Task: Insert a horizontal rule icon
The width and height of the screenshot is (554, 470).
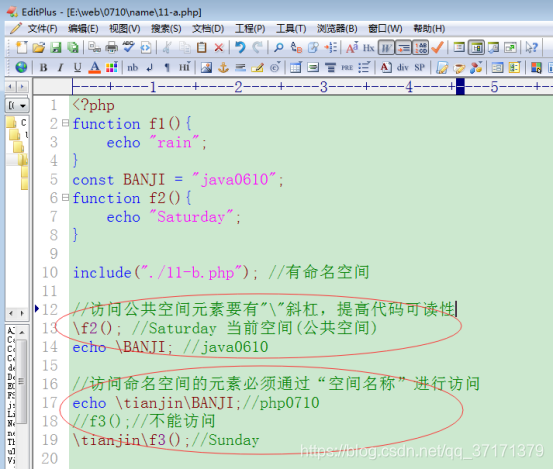Action: (x=240, y=67)
